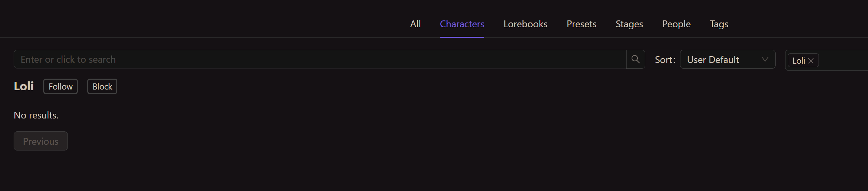Click the "Sort:" label

click(665, 60)
